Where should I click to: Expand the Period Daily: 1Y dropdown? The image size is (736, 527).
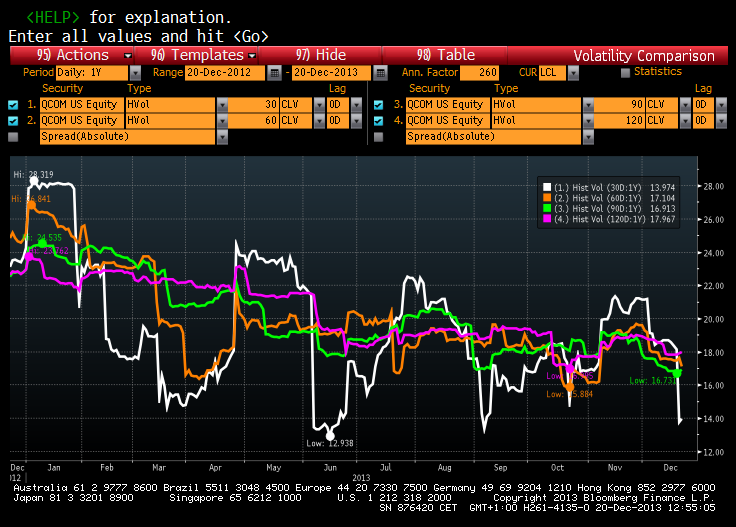tap(135, 73)
